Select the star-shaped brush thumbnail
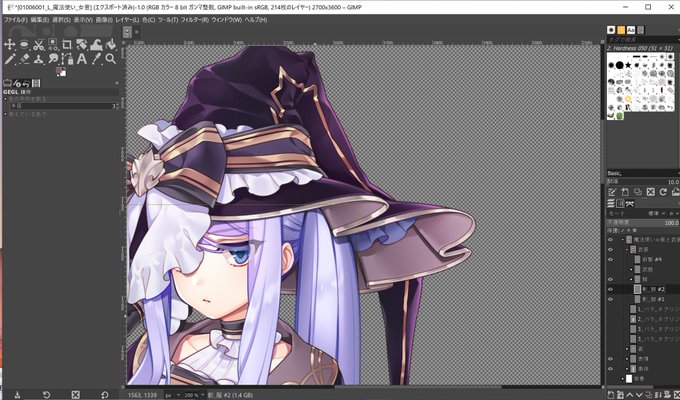 [x=628, y=65]
